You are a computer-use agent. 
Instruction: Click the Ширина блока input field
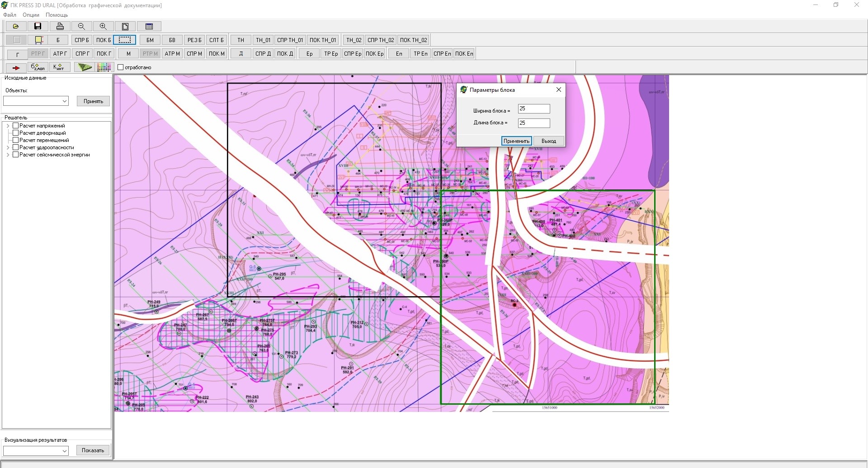(x=534, y=109)
